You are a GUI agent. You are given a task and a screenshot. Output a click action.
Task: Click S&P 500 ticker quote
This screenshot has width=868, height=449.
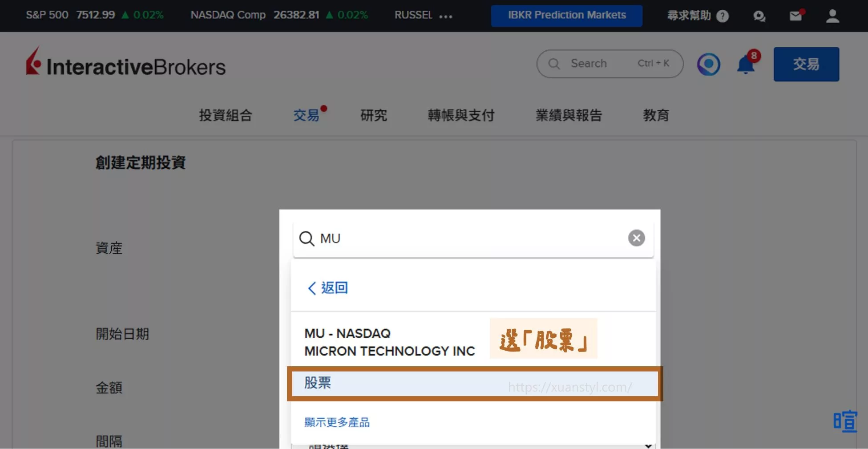tap(94, 15)
